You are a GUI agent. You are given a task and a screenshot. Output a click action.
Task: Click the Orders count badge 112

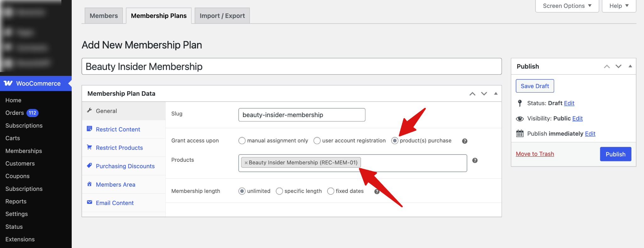point(32,113)
